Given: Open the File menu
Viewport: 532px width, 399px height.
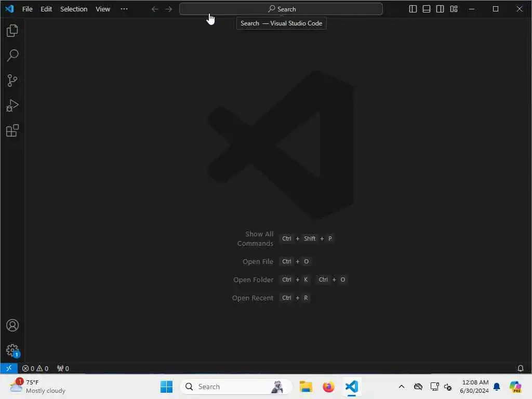Looking at the screenshot, I should click(x=27, y=9).
